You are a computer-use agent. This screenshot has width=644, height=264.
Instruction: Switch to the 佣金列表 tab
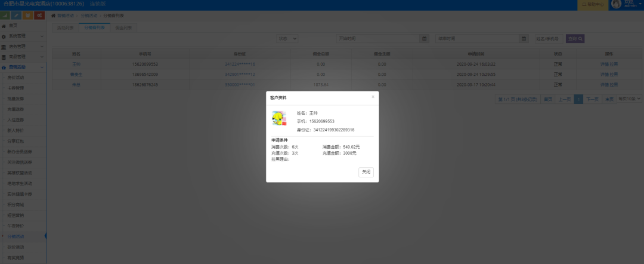123,28
